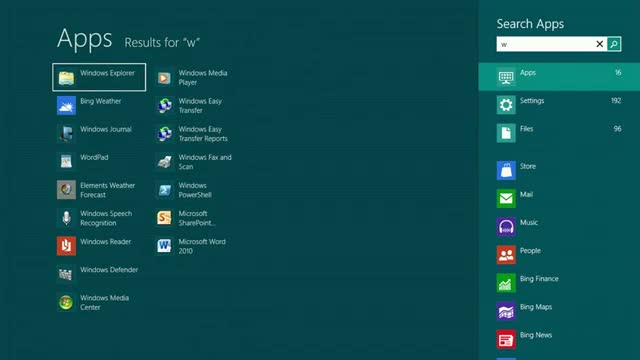Select the Mail app icon
This screenshot has height=360, width=640.
click(506, 199)
